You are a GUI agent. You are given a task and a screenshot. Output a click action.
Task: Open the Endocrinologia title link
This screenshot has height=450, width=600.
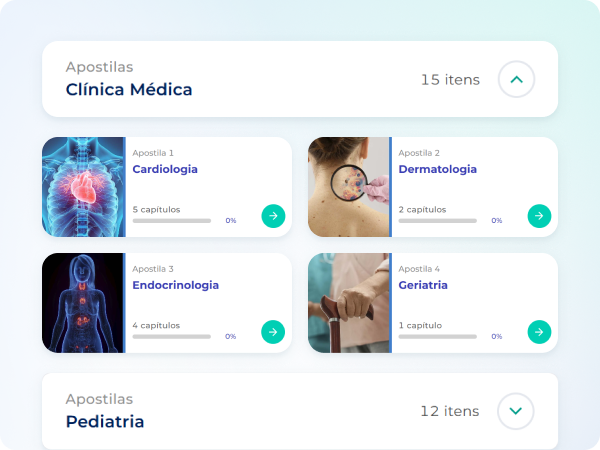175,285
